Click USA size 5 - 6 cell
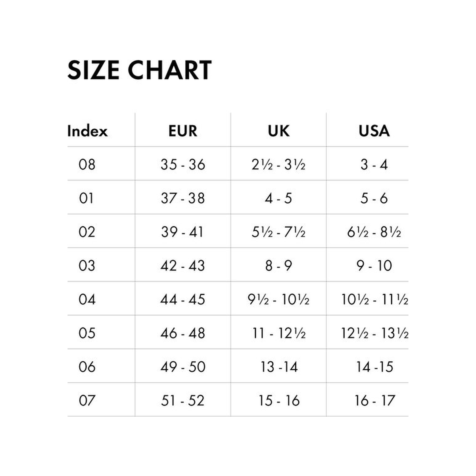476x476 pixels. click(374, 198)
